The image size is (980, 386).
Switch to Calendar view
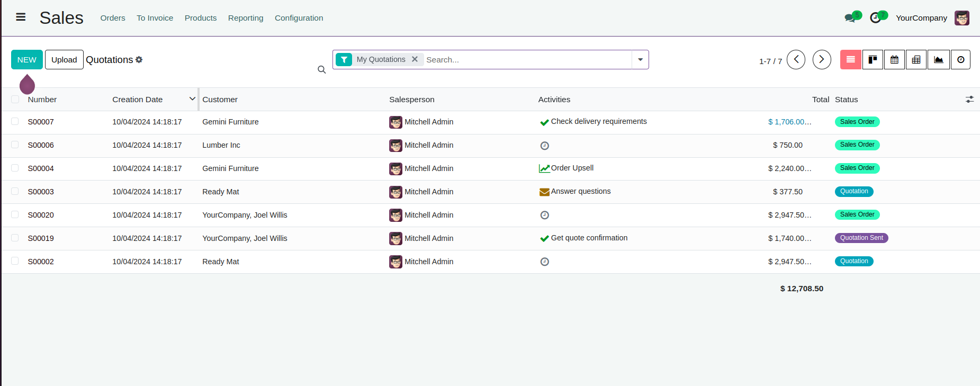point(894,60)
